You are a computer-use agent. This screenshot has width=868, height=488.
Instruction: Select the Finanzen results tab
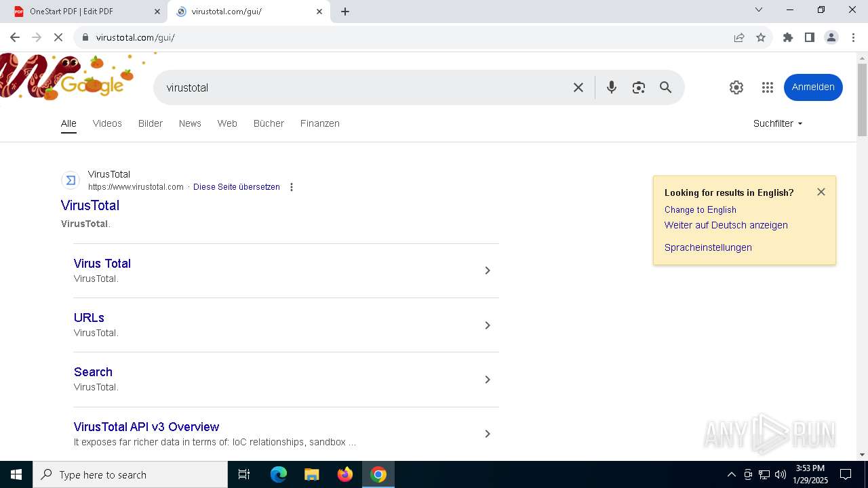click(x=320, y=123)
